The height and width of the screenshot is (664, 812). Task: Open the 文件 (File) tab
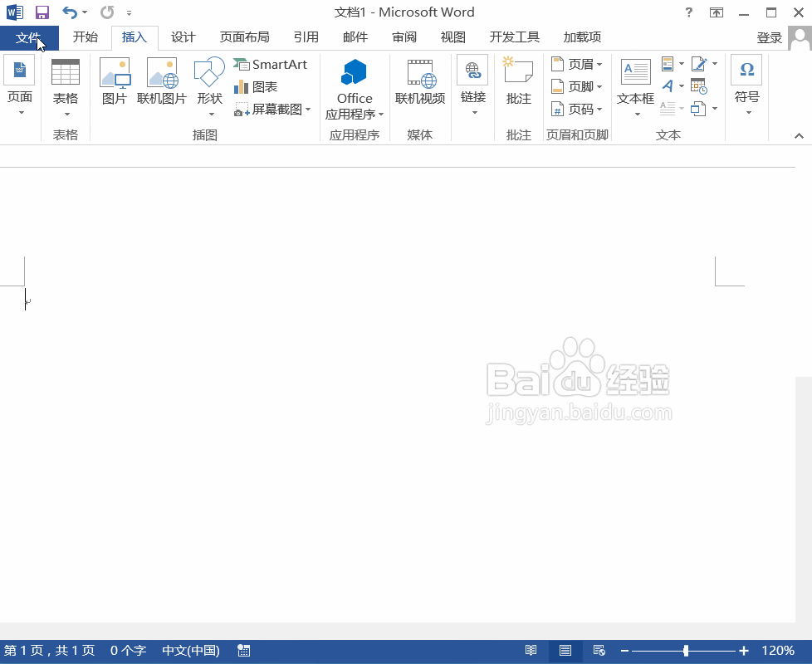28,37
